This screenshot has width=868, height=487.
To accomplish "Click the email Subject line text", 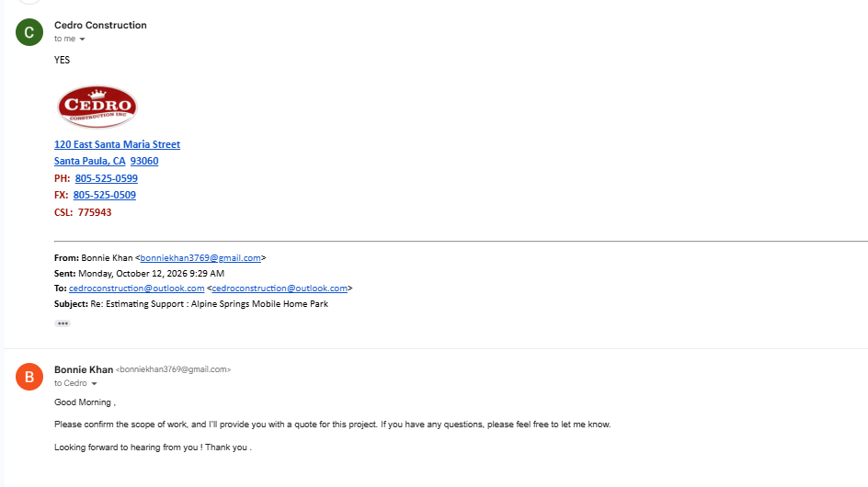I will pos(191,304).
